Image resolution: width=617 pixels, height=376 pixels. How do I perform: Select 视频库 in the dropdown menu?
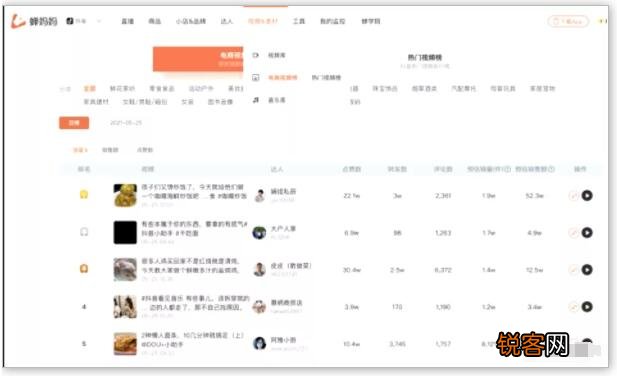pos(277,55)
